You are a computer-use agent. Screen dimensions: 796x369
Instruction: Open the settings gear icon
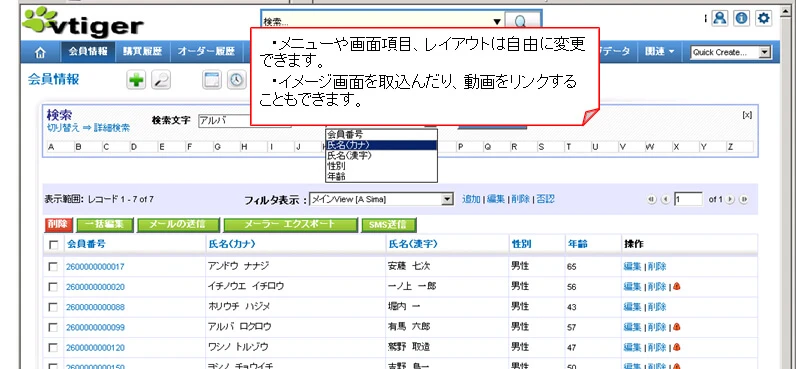[x=764, y=18]
